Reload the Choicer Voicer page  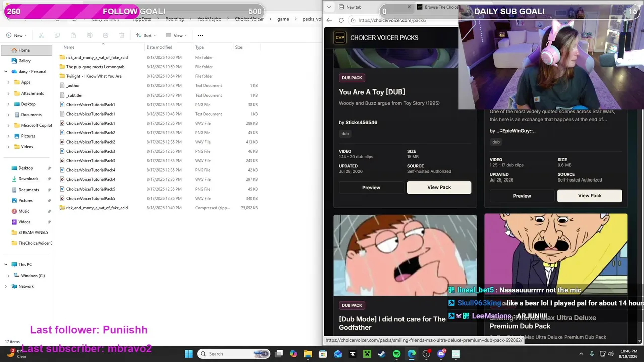click(341, 20)
